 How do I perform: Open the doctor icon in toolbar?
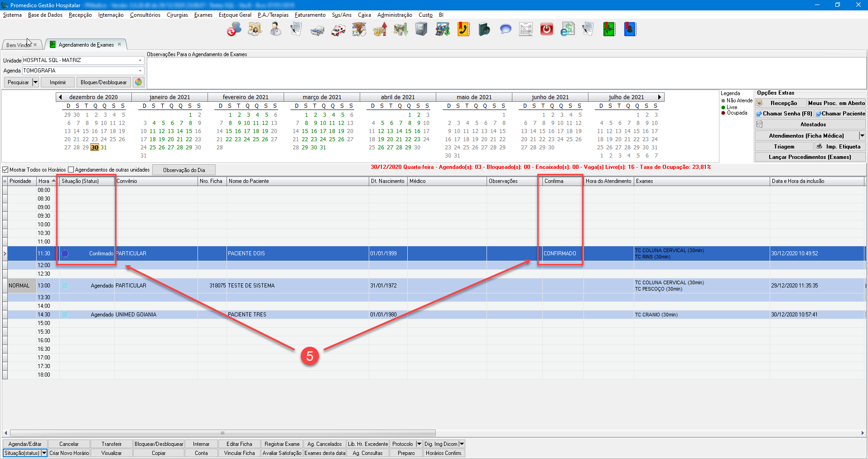pyautogui.click(x=275, y=30)
